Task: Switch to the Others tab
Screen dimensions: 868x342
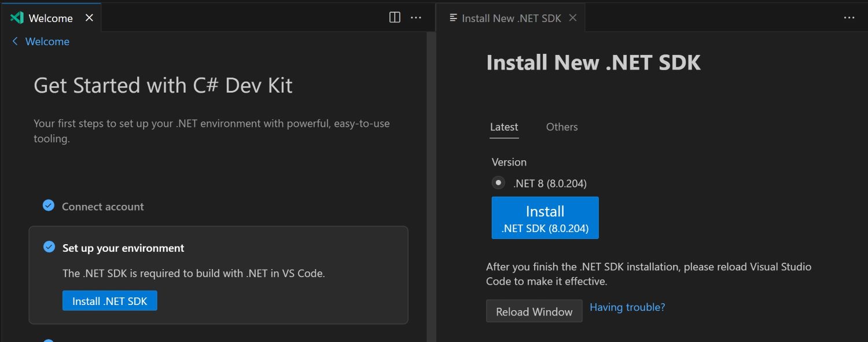Action: click(x=562, y=127)
